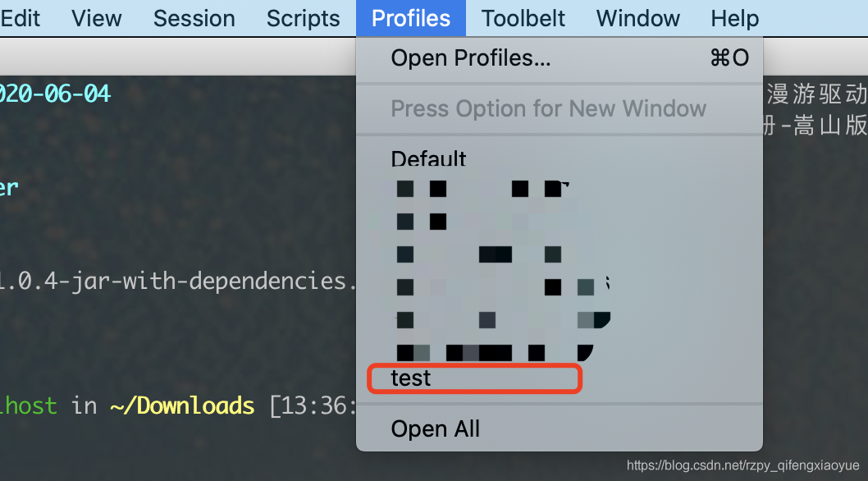This screenshot has width=868, height=481.
Task: Choose Open Profiles… menu entry
Action: point(559,57)
